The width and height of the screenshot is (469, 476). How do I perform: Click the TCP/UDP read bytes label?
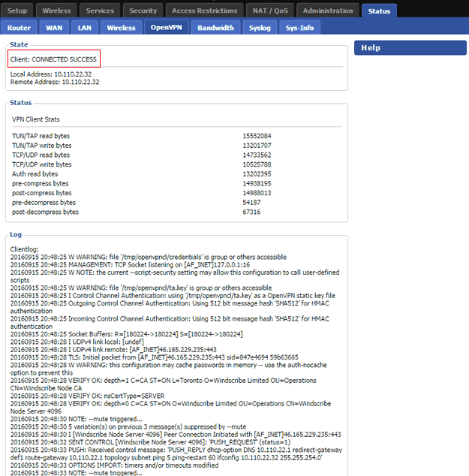pyautogui.click(x=41, y=155)
